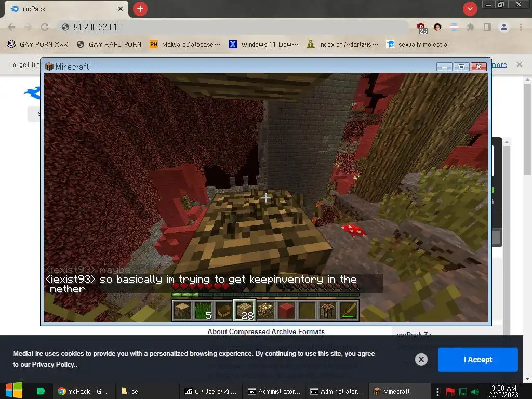
Task: Select the glowstone-like fifth hotbar slot
Action: click(265, 311)
